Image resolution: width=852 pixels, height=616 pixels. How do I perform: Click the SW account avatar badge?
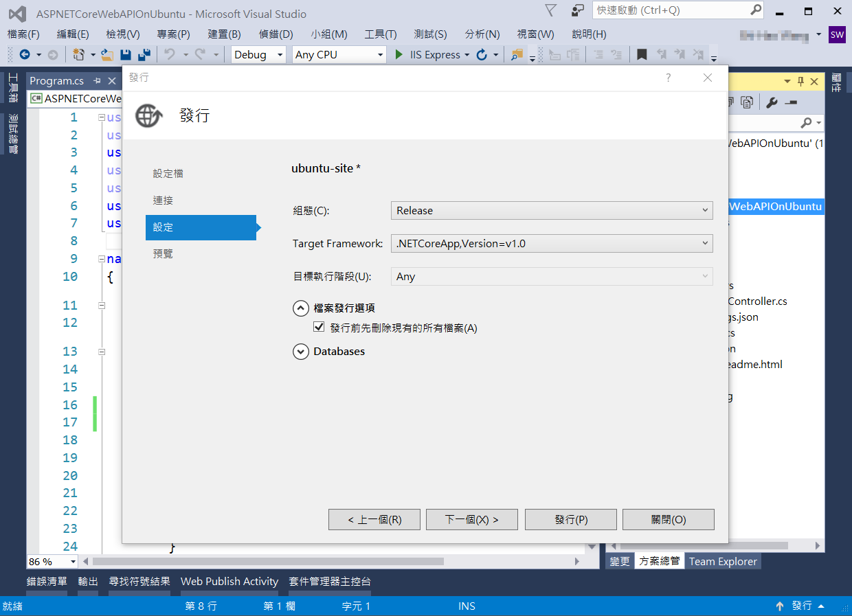coord(837,34)
